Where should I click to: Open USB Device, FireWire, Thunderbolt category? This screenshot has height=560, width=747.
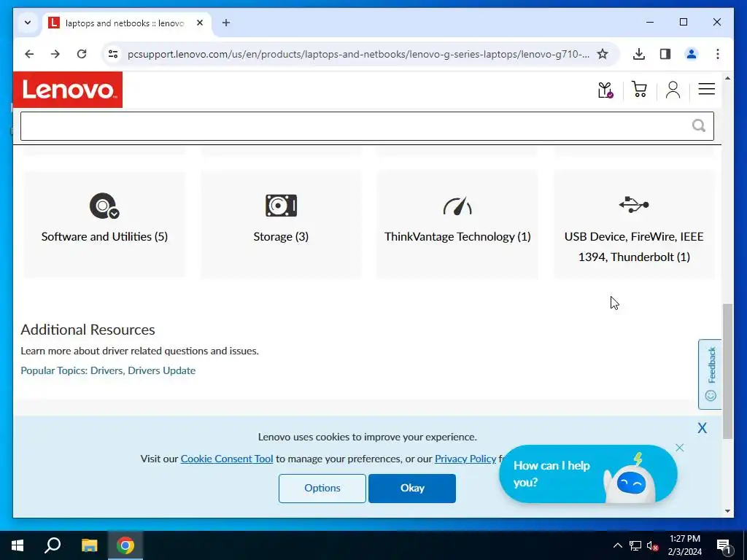click(x=634, y=224)
